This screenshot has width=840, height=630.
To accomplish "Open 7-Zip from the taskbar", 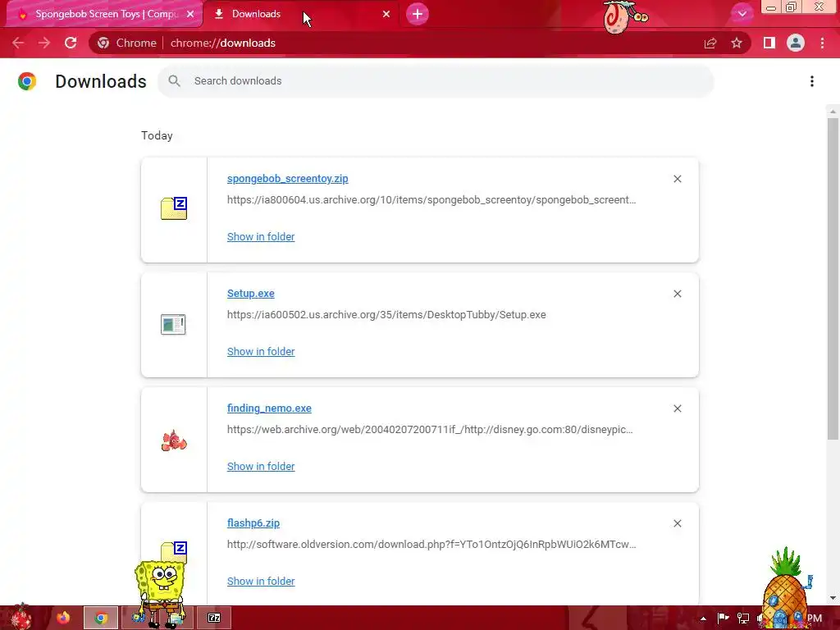I will click(214, 618).
